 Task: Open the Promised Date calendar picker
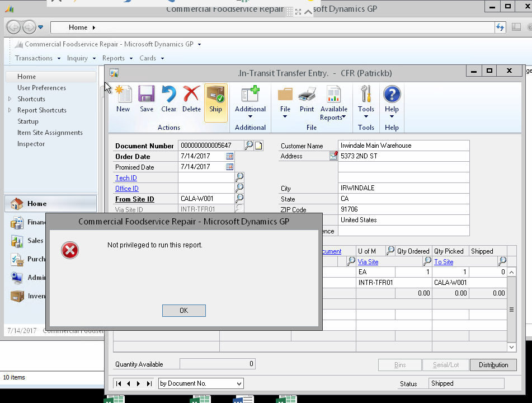230,167
